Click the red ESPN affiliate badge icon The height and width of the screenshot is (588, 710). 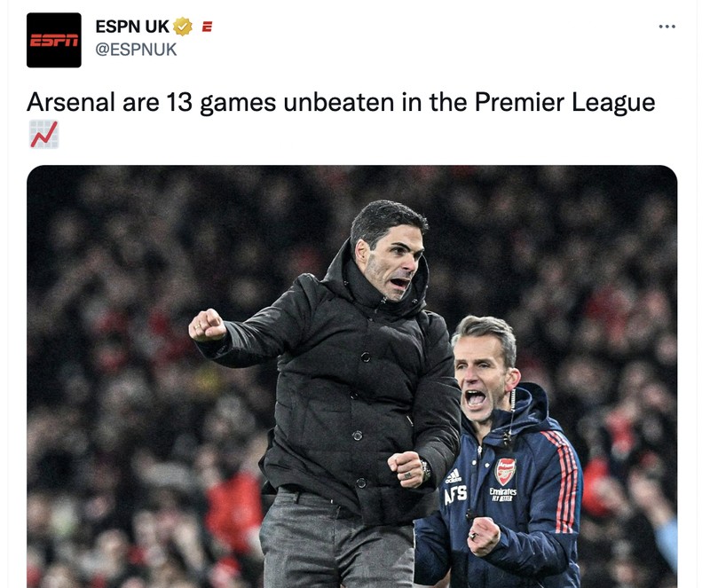pyautogui.click(x=206, y=26)
